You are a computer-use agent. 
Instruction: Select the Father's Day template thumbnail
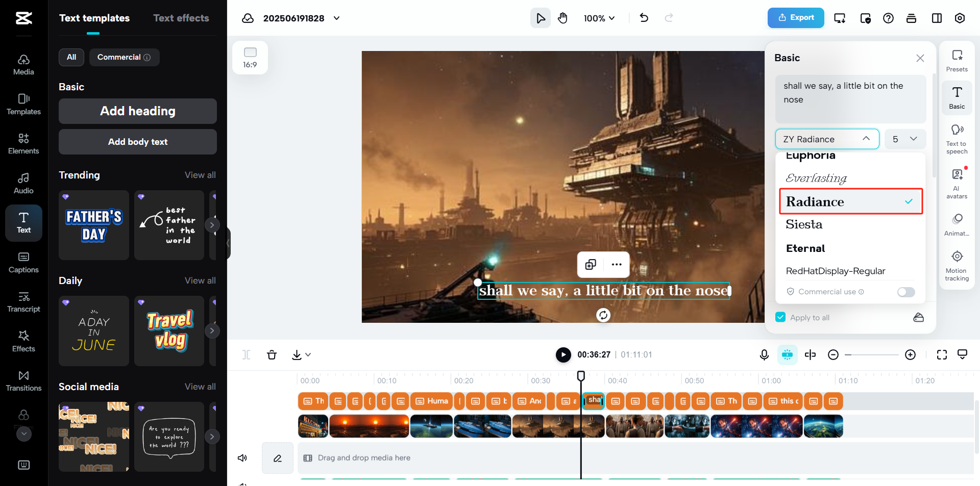coord(94,225)
